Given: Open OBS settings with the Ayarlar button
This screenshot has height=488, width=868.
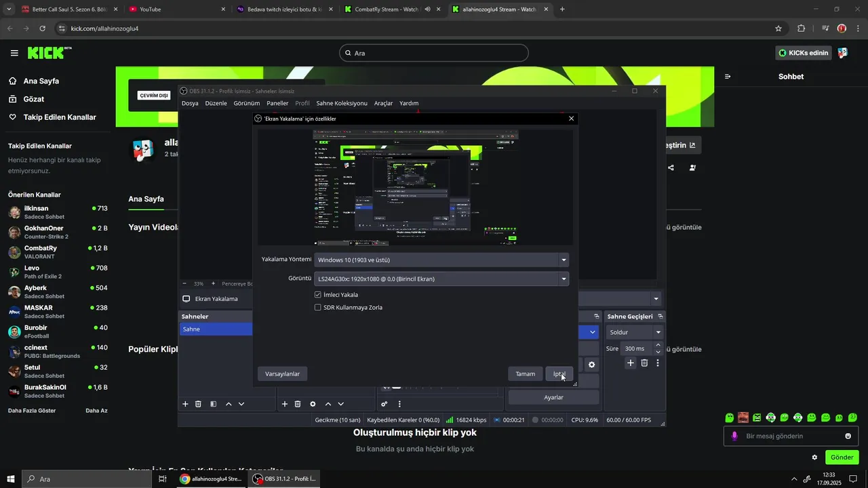Looking at the screenshot, I should (554, 397).
